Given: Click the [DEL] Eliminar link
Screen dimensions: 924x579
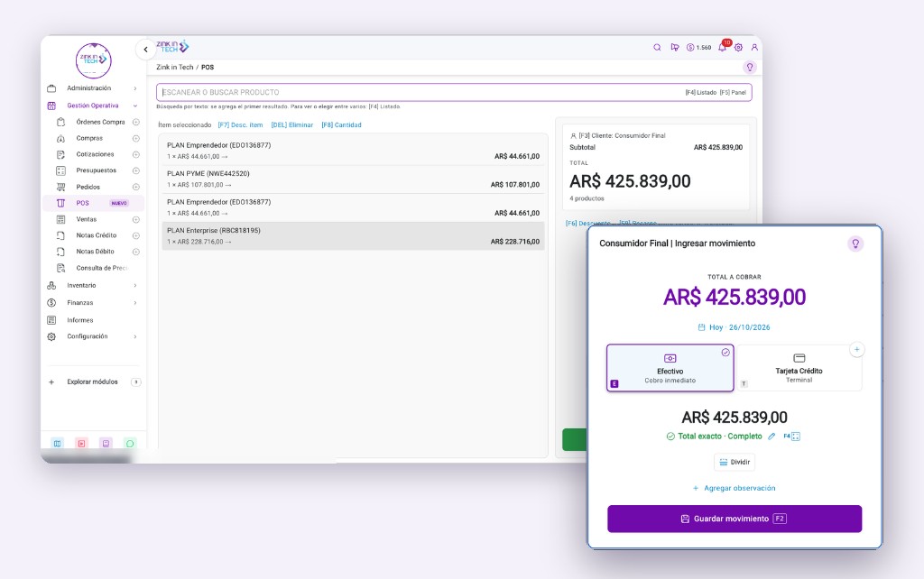Looking at the screenshot, I should [292, 124].
